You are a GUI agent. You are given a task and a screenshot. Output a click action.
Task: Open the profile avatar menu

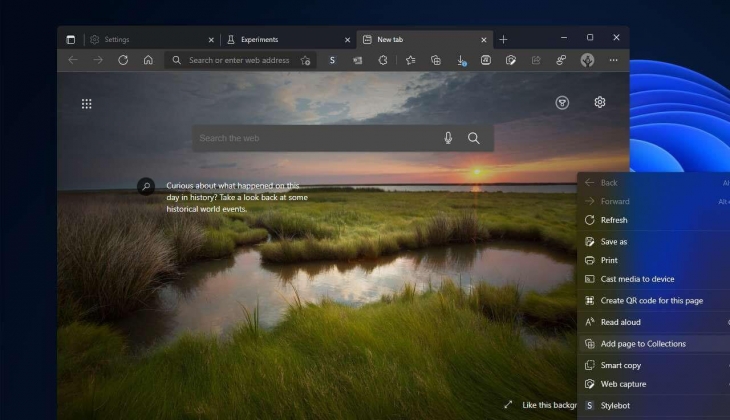pyautogui.click(x=587, y=60)
